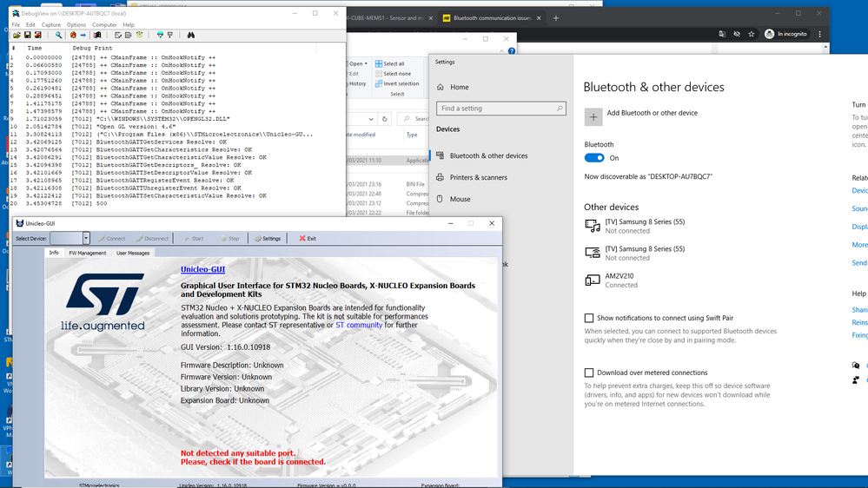Open a new Chrome tab with plus
This screenshot has height=488, width=868.
coord(556,17)
